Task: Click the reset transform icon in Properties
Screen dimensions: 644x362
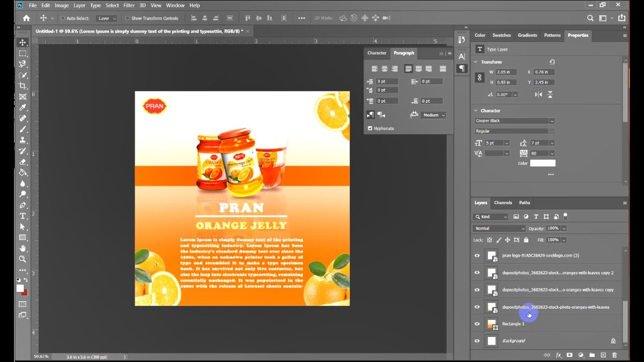Action: (x=552, y=62)
